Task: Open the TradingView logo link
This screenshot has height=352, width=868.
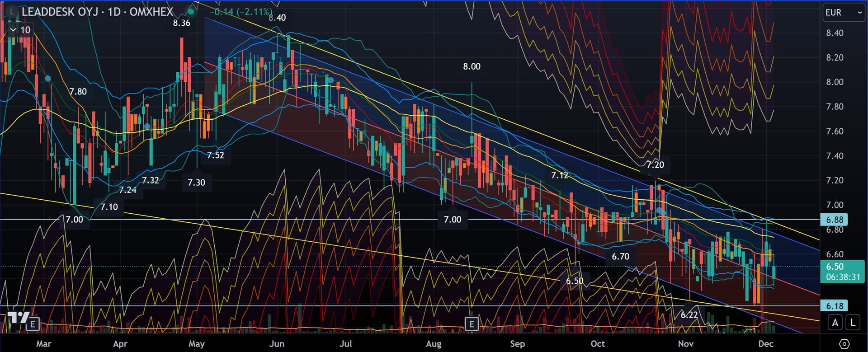Action: [19, 318]
